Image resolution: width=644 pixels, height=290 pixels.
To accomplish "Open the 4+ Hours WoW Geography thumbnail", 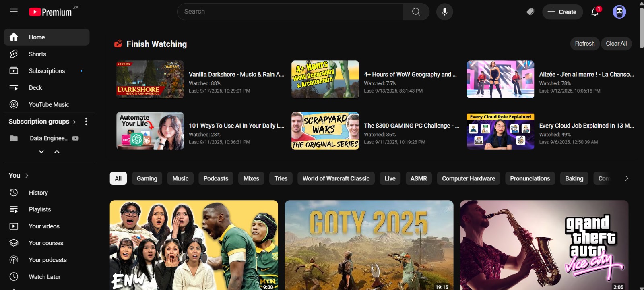I will (325, 79).
